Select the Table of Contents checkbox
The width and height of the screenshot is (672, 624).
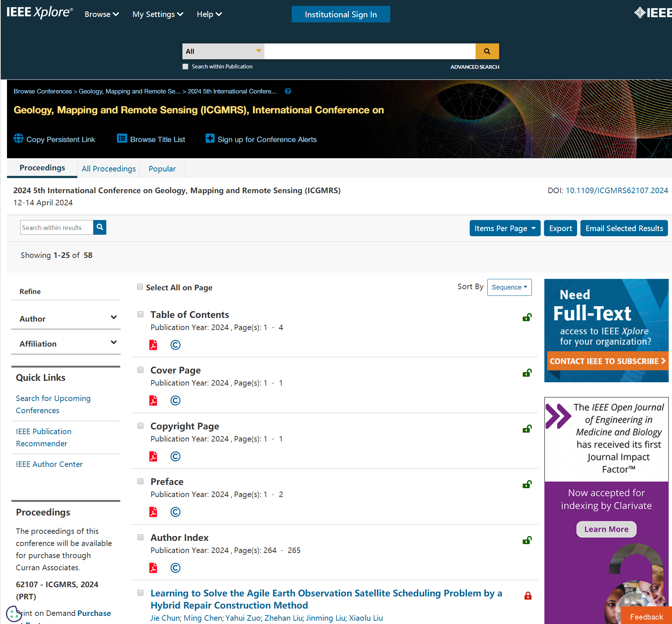(x=141, y=314)
